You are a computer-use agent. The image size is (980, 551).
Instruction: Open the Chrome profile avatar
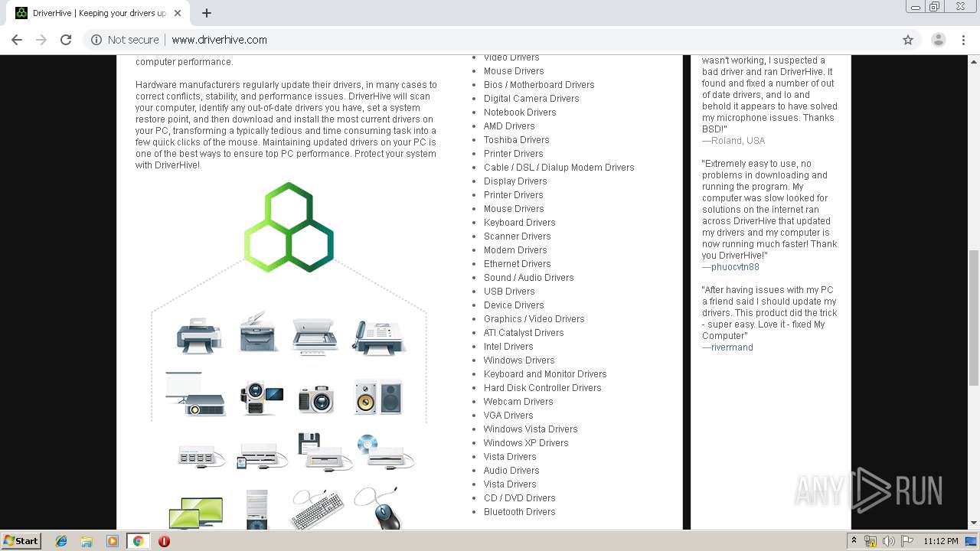click(x=938, y=40)
